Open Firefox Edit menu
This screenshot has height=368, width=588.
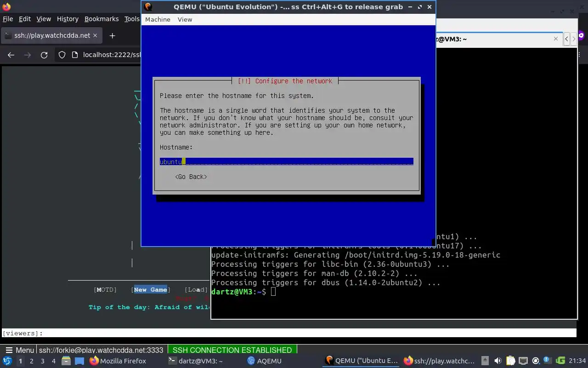click(x=25, y=19)
